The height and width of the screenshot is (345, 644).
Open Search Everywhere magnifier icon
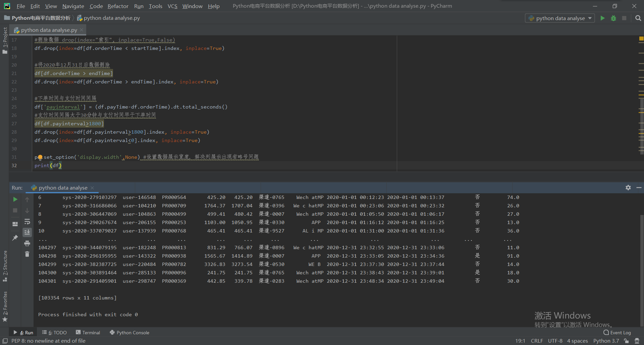point(638,18)
